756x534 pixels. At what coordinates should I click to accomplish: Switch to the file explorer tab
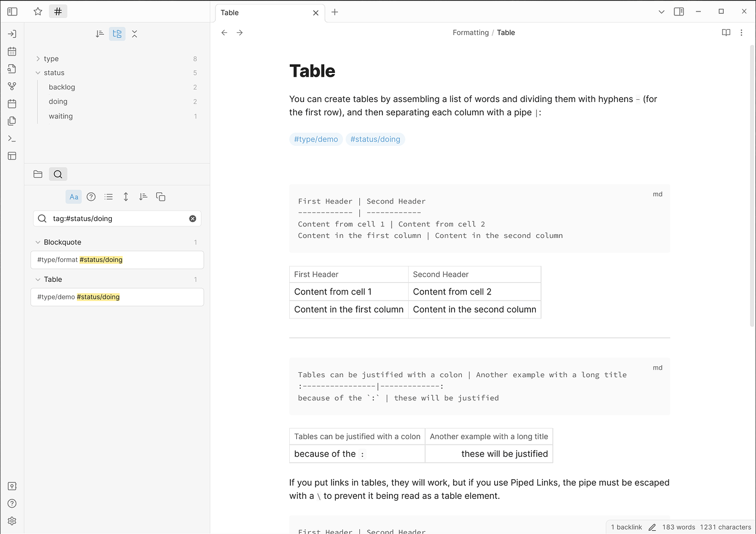[x=38, y=174]
